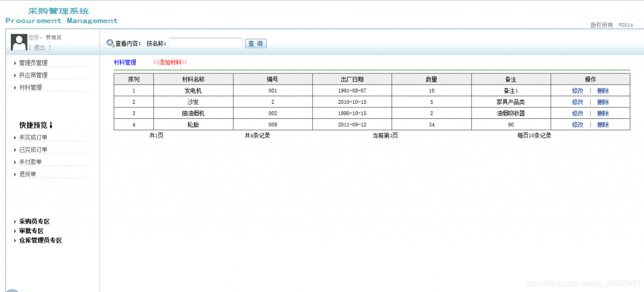This screenshot has height=292, width=644.
Task: Expand arrow beside 材料管理 in sidebar
Action: pos(15,87)
